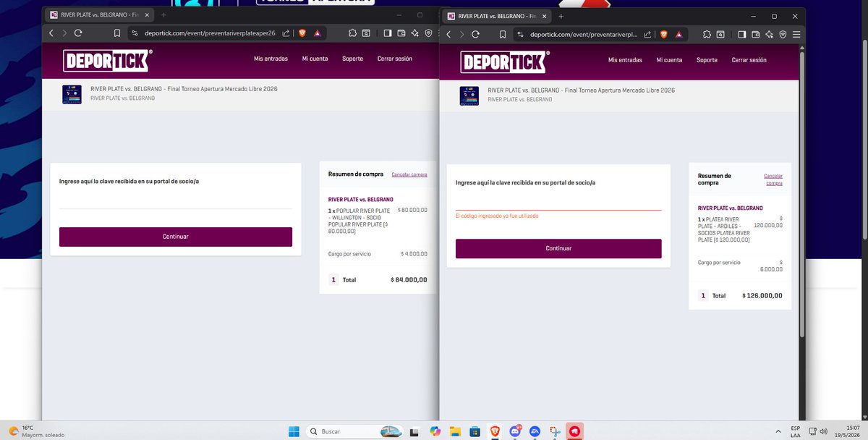
Task: Click the address bar URL in the left window
Action: (209, 33)
